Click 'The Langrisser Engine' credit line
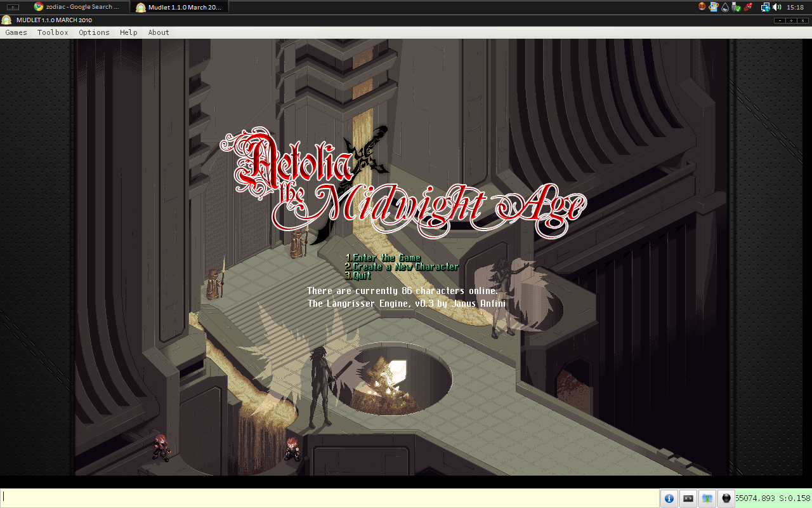 click(x=407, y=304)
